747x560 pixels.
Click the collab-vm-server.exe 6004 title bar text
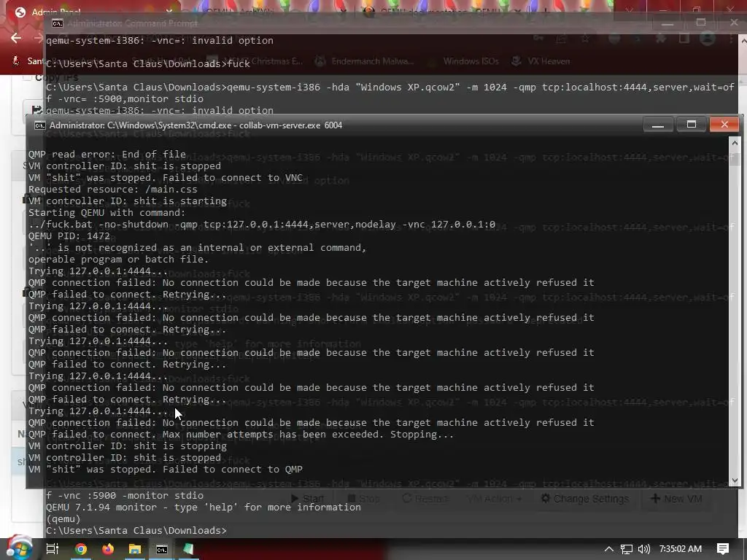[x=290, y=125]
